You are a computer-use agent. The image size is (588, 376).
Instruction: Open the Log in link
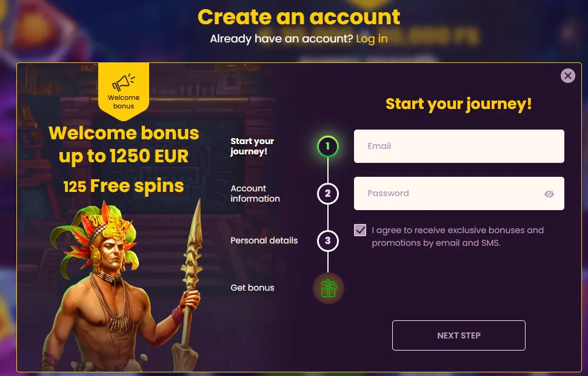pyautogui.click(x=372, y=39)
